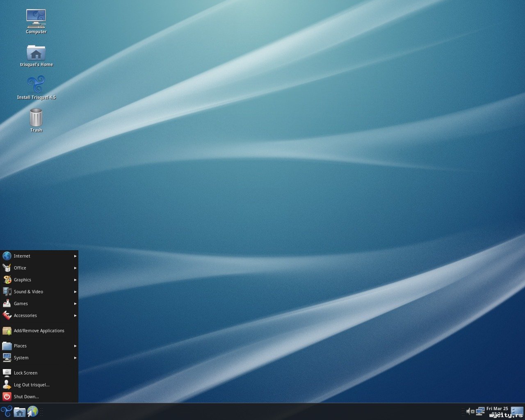The width and height of the screenshot is (525, 420).
Task: Select the Trash icon on the desktop
Action: click(36, 120)
